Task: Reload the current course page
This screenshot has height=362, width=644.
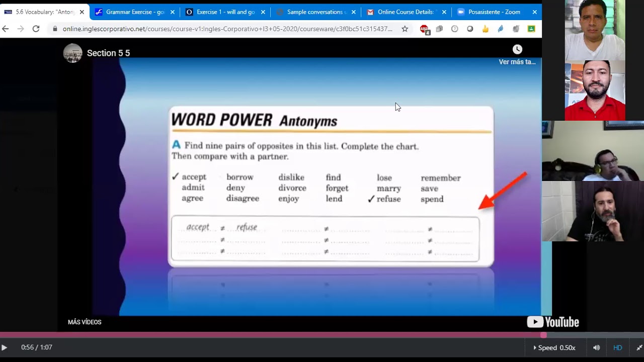Action: pyautogui.click(x=36, y=29)
